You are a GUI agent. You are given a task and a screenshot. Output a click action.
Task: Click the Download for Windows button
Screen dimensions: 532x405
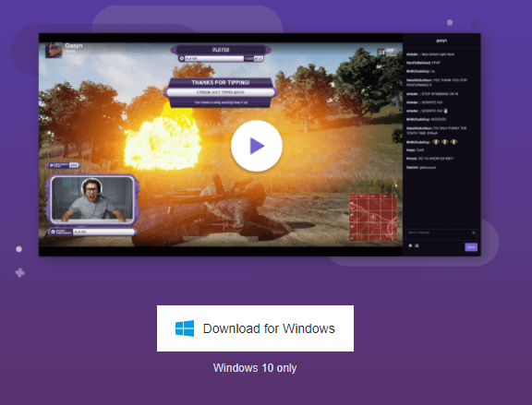click(x=255, y=328)
